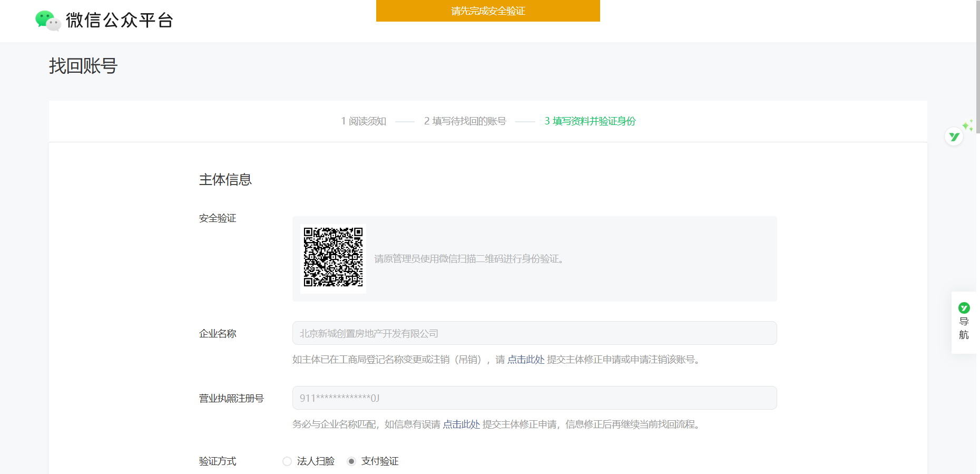Click the WeChat logo icon
Image resolution: width=980 pixels, height=474 pixels.
(x=48, y=21)
